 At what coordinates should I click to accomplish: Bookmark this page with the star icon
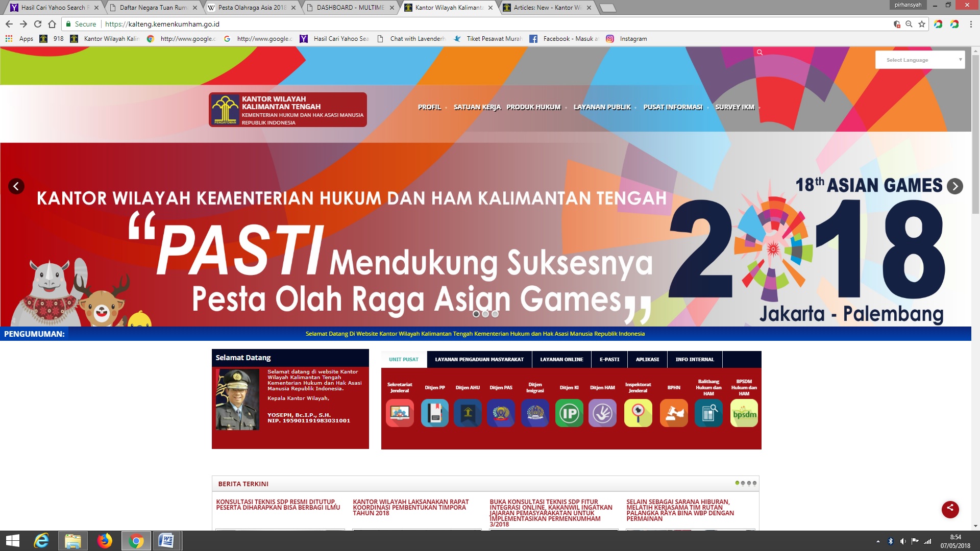pyautogui.click(x=922, y=24)
